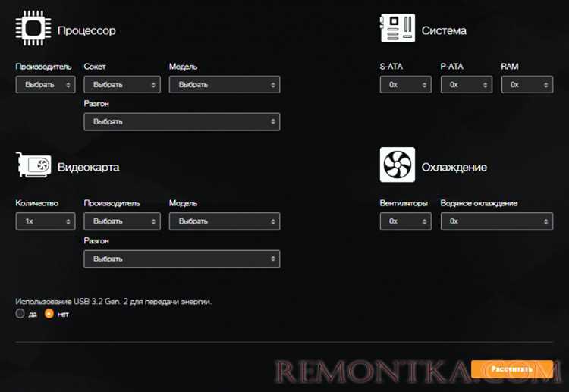The image size is (569, 392).
Task: Click the Вентиляторы label
Action: click(x=404, y=203)
